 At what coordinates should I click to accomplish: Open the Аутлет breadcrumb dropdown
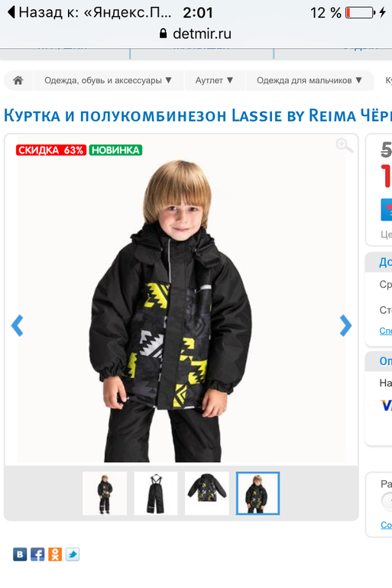pos(214,80)
